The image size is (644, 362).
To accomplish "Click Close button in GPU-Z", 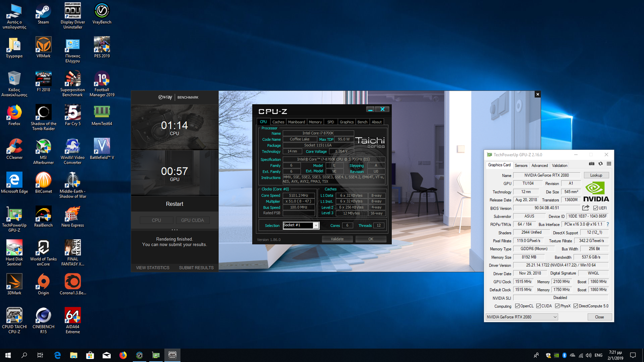I will (599, 317).
